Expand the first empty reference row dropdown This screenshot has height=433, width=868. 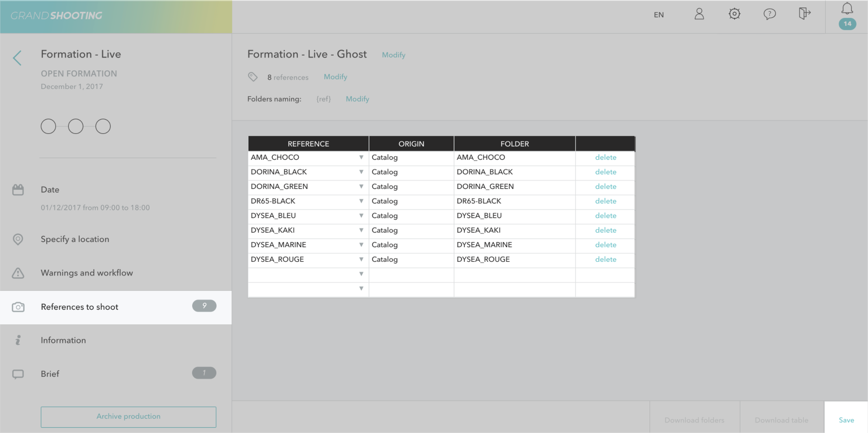(361, 274)
